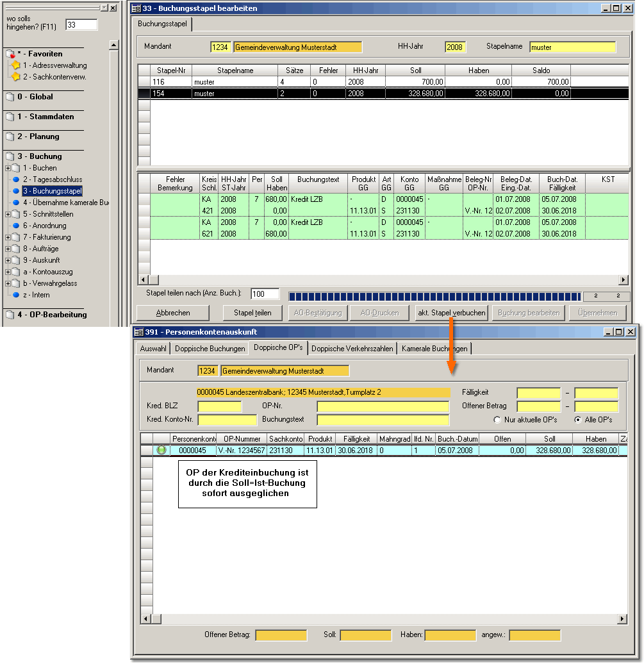Click the Abbrechen button

[172, 313]
